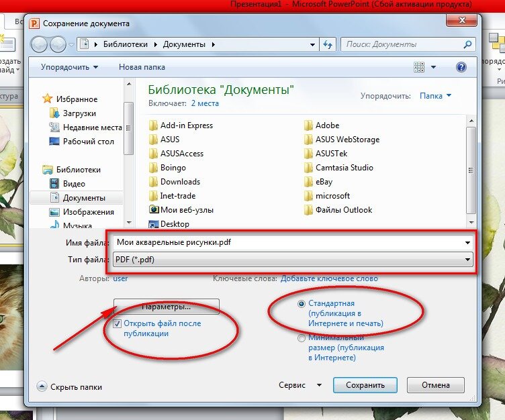The height and width of the screenshot is (420, 505).
Task: Select Минимальный размер option
Action: (301, 338)
